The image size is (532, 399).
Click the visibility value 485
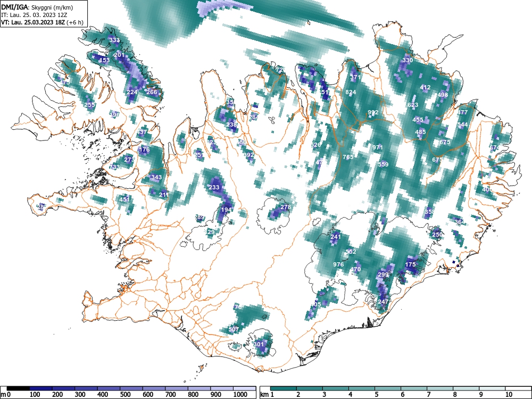(x=420, y=132)
